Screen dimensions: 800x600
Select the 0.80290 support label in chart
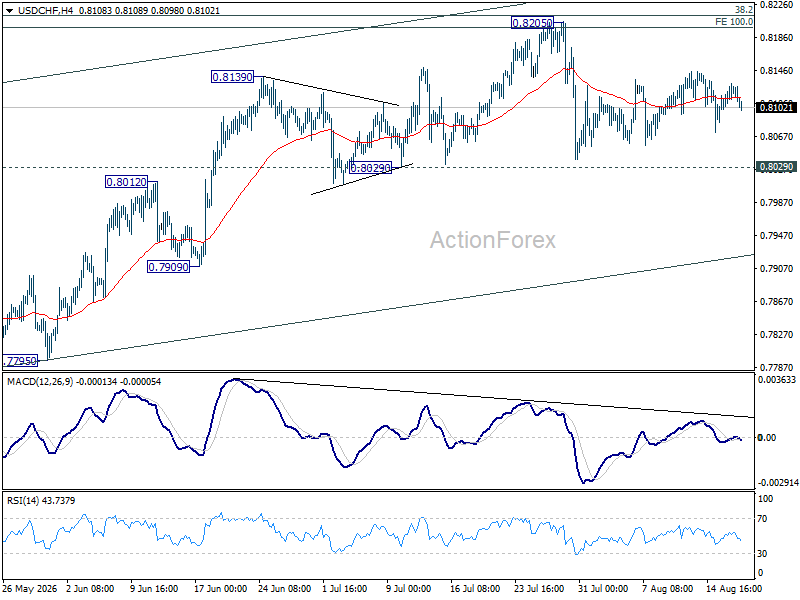click(x=370, y=168)
